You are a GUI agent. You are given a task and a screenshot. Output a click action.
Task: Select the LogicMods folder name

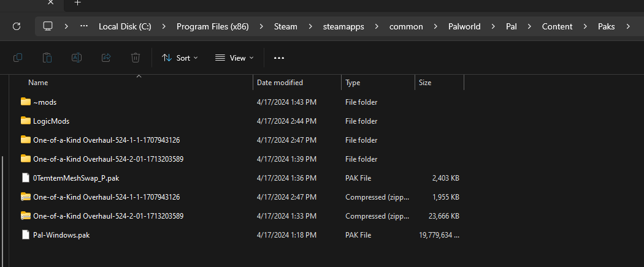coord(52,121)
